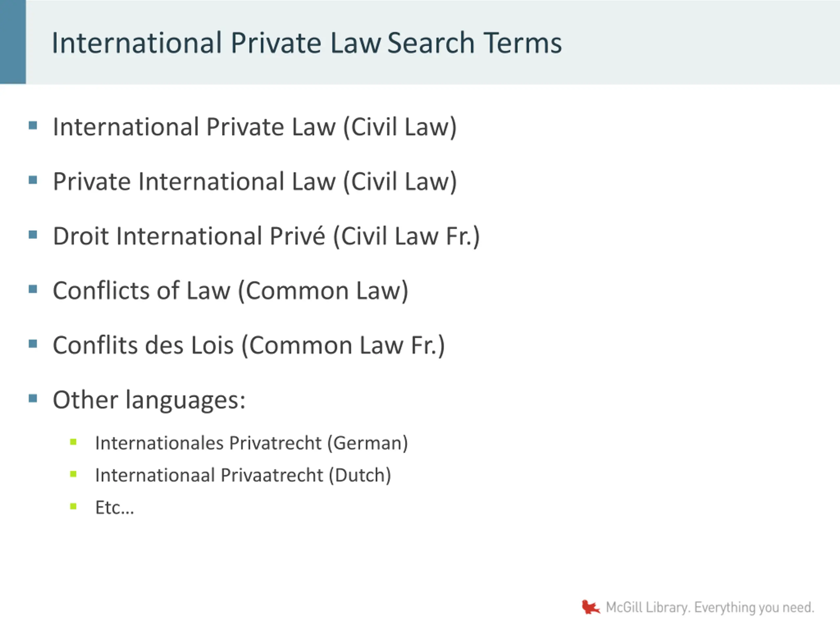Click the green bullet marker beside 'Internationales Privatrecht'

click(73, 442)
